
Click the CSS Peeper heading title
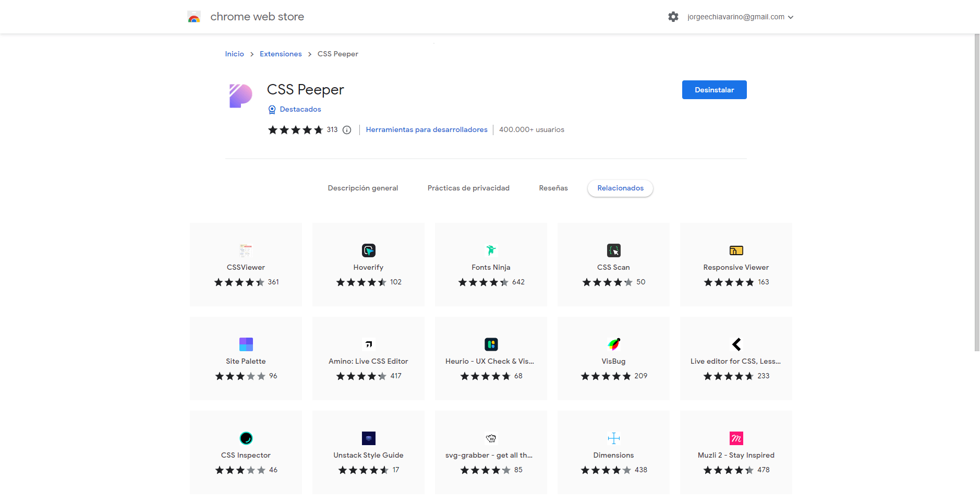click(x=306, y=90)
